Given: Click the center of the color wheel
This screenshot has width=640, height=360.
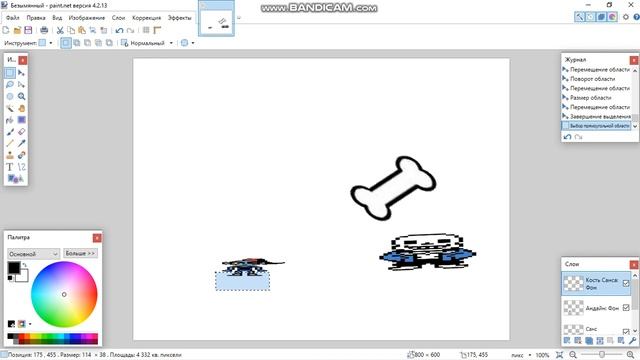Looking at the screenshot, I should click(x=64, y=294).
